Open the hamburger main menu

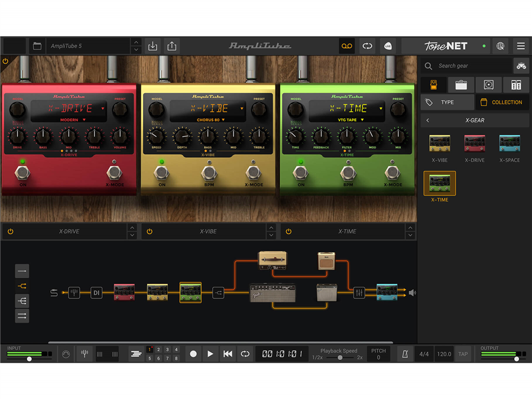pyautogui.click(x=520, y=46)
